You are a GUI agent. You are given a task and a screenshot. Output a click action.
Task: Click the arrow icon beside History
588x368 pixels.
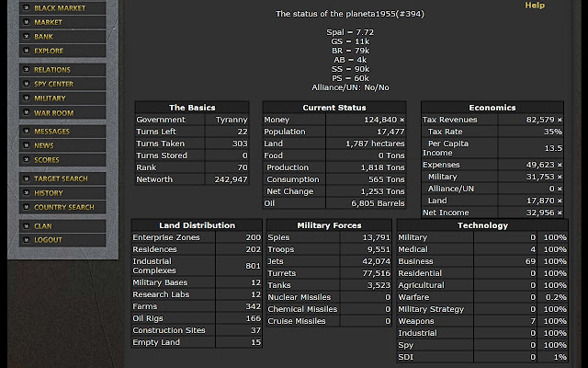coord(27,192)
